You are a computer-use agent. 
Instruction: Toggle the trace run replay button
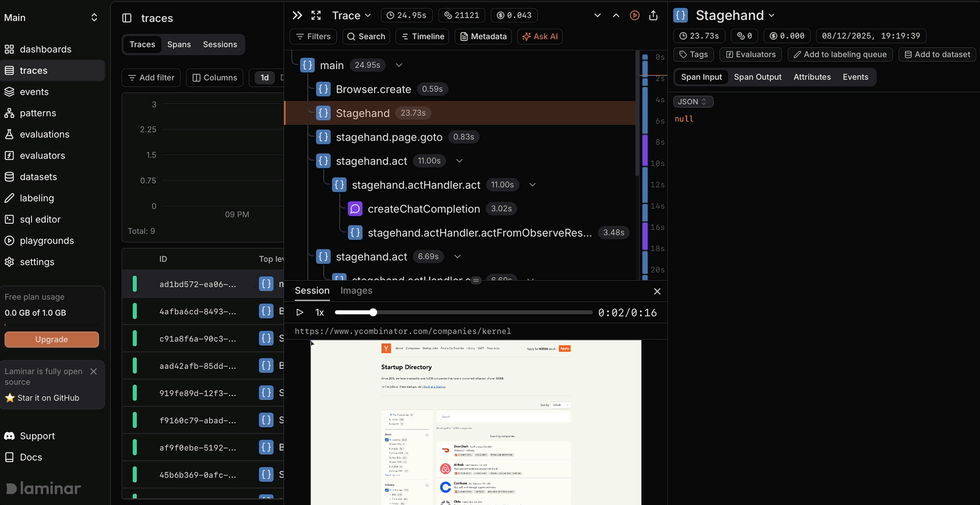coord(634,15)
